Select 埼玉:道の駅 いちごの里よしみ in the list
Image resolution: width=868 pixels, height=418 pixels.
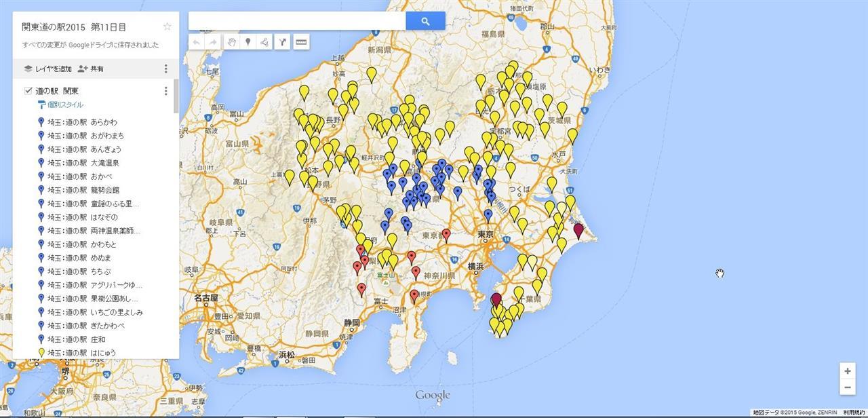pos(96,312)
